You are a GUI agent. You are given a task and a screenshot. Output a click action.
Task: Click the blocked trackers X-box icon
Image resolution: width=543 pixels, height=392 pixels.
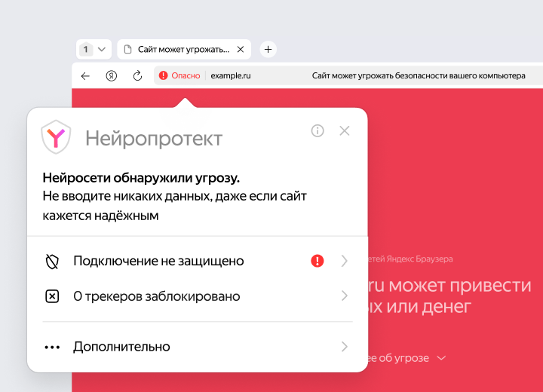[52, 296]
